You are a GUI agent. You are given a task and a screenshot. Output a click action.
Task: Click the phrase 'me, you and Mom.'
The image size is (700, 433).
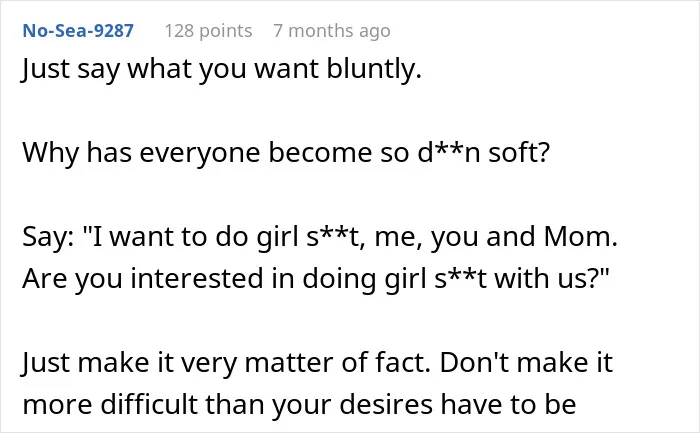pos(496,237)
